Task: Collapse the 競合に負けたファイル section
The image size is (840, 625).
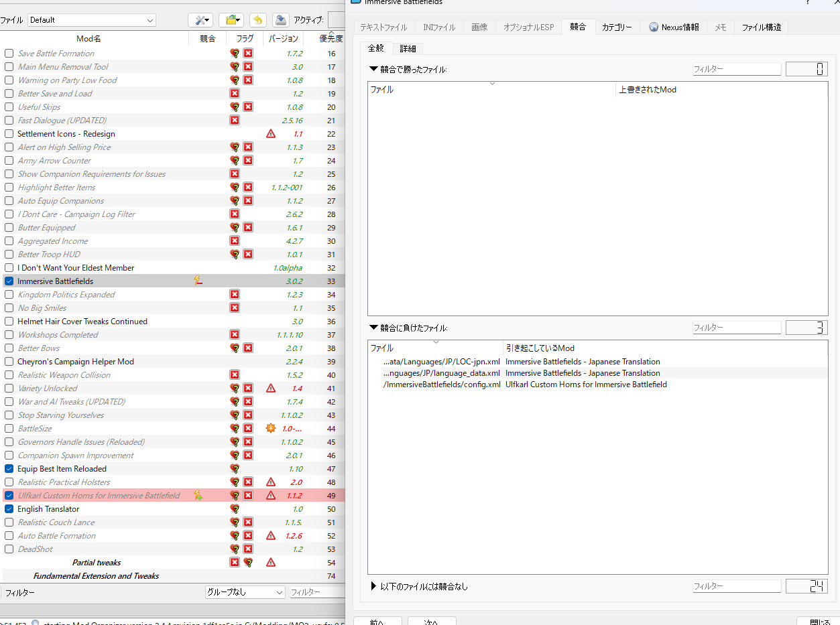Action: [373, 328]
